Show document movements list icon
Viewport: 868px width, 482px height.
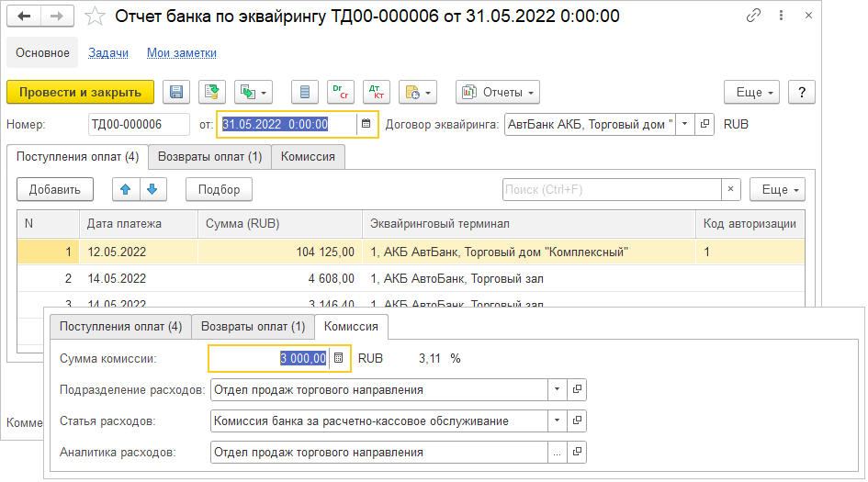click(x=304, y=93)
